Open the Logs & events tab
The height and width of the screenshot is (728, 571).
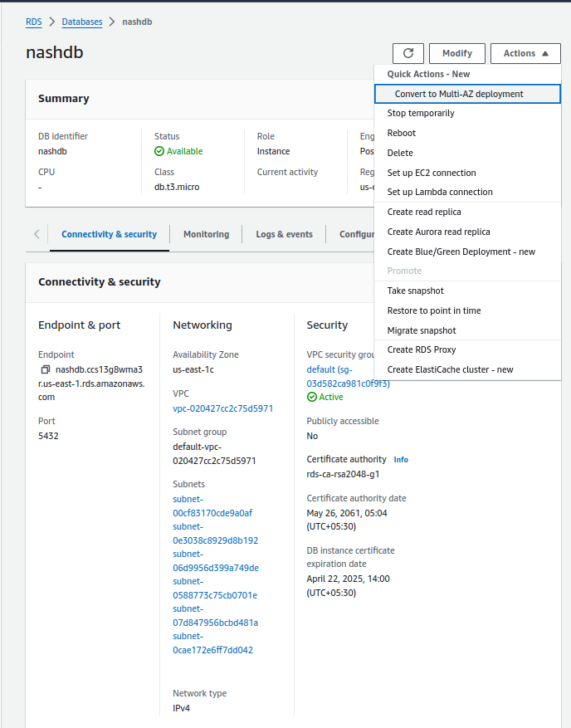[x=284, y=234]
